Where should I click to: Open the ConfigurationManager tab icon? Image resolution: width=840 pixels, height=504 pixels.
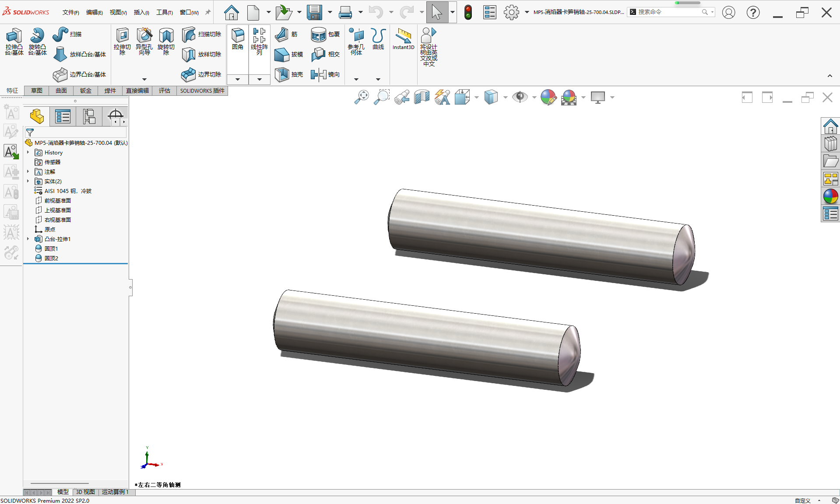tap(89, 116)
